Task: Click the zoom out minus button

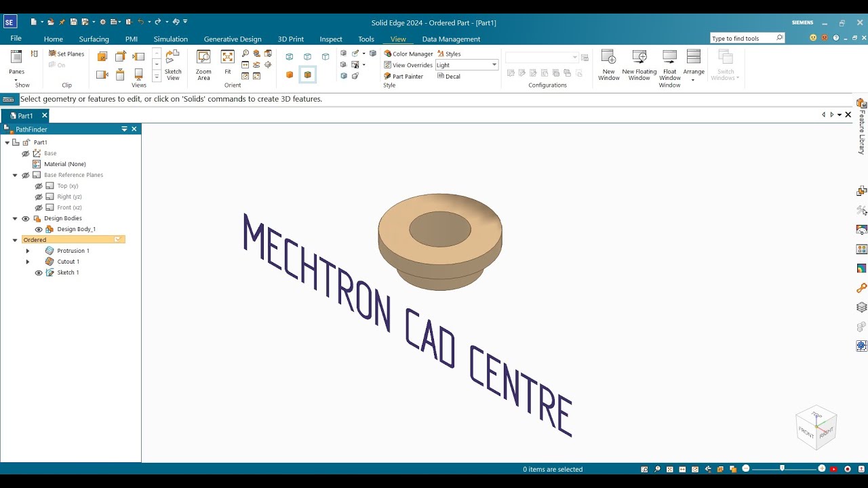Action: [746, 468]
